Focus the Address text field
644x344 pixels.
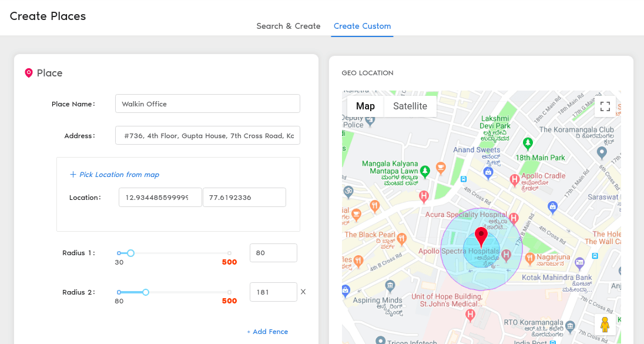[207, 135]
